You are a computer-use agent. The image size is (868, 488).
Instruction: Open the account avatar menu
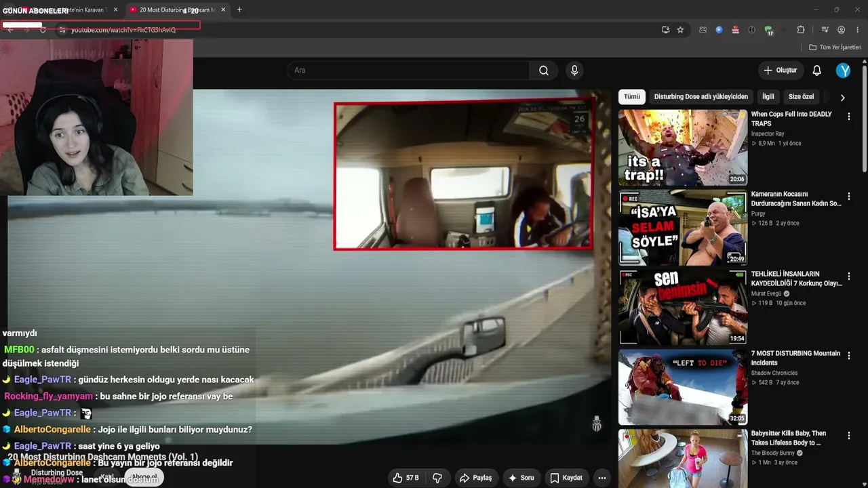[843, 70]
